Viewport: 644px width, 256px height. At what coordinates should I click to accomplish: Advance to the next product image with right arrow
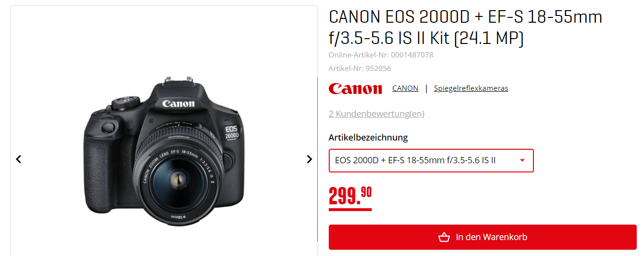309,159
